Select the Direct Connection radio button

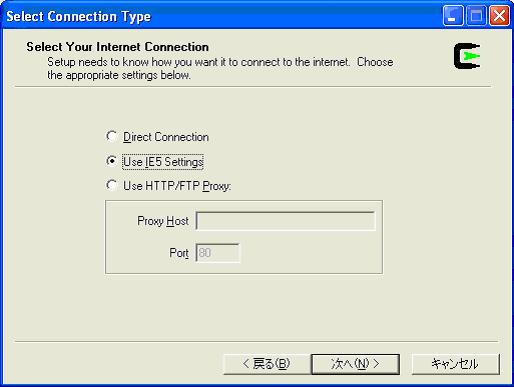[x=112, y=136]
